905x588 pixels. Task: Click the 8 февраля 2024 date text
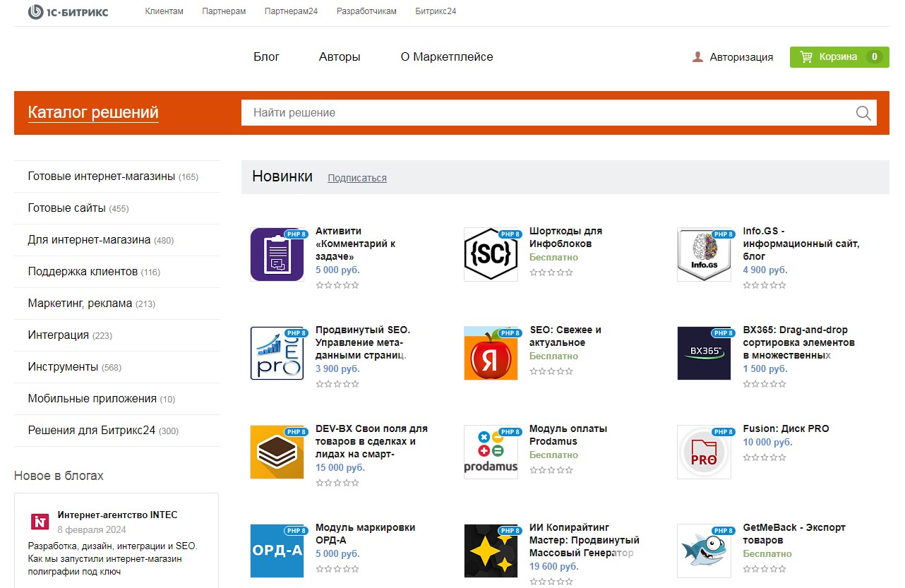coord(92,530)
